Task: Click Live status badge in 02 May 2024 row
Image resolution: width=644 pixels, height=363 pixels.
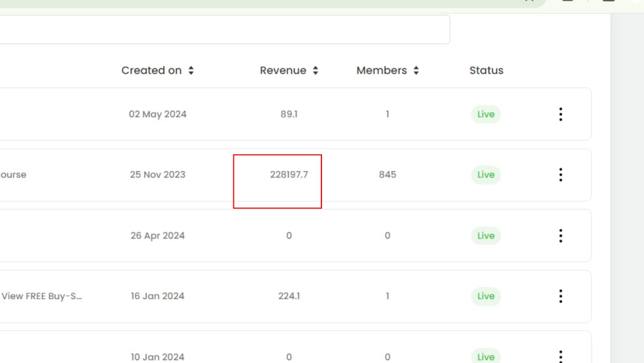Action: pos(486,114)
